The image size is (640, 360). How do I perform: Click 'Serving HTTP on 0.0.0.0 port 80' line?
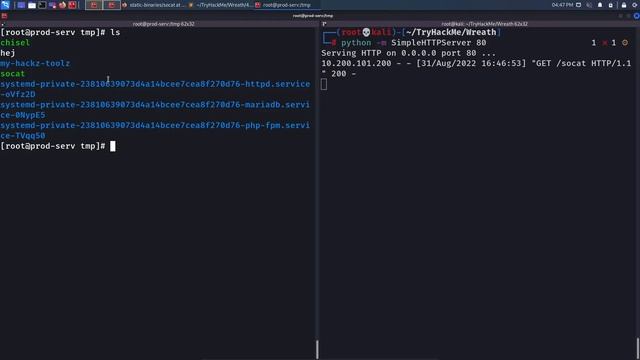click(x=408, y=53)
